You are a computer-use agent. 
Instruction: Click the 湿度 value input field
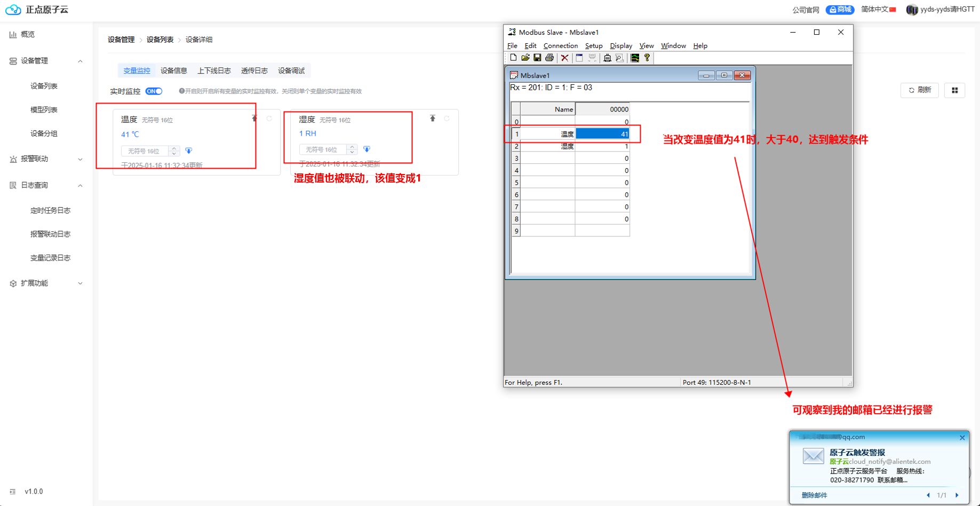coord(323,149)
